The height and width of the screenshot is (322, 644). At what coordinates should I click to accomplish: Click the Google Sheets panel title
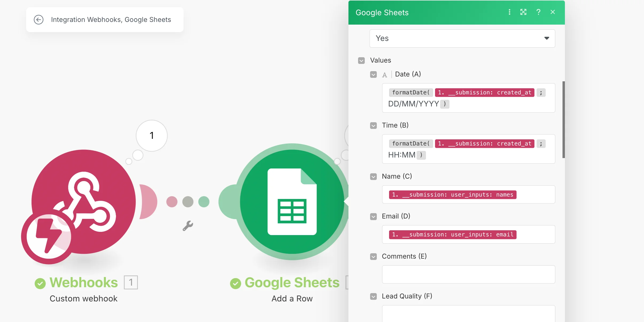tap(382, 13)
